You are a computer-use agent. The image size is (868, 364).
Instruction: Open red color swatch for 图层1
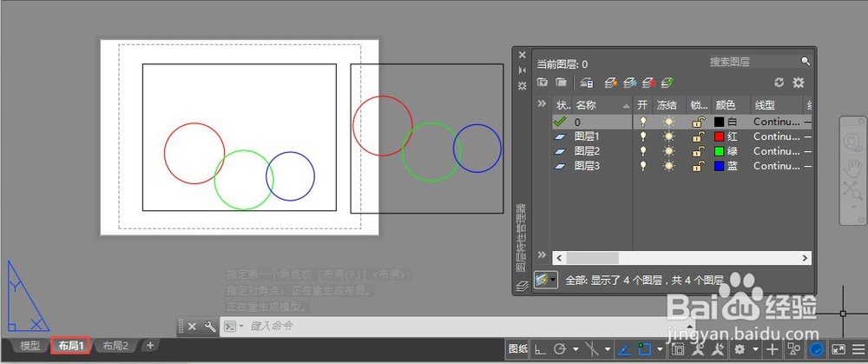719,136
